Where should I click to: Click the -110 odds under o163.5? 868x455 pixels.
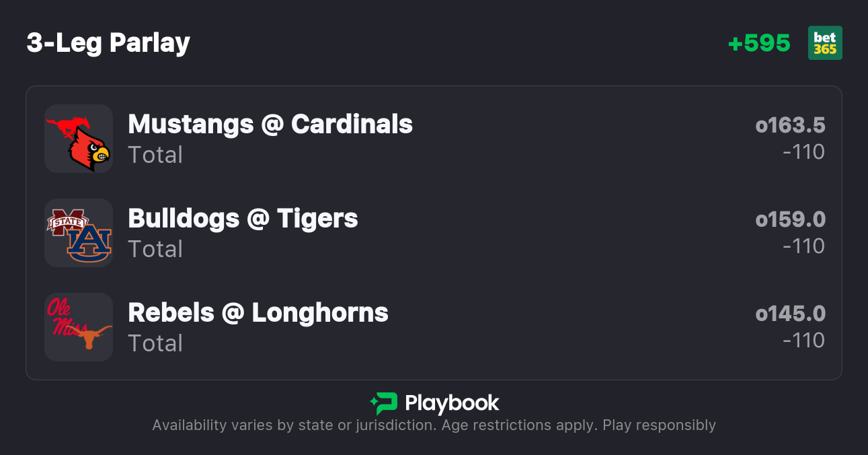coord(803,152)
